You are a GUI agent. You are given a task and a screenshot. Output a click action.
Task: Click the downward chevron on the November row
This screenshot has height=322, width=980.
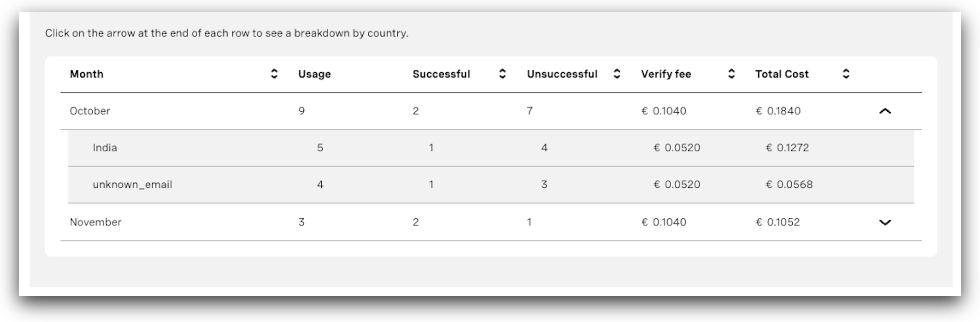coord(885,222)
